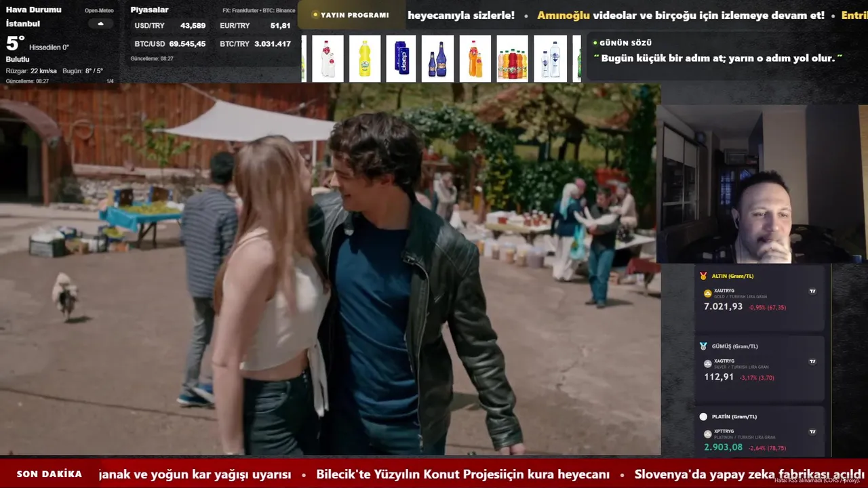Click the PLATİN (Gram/TL) heading
Image resolution: width=868 pixels, height=488 pixels.
click(x=734, y=417)
